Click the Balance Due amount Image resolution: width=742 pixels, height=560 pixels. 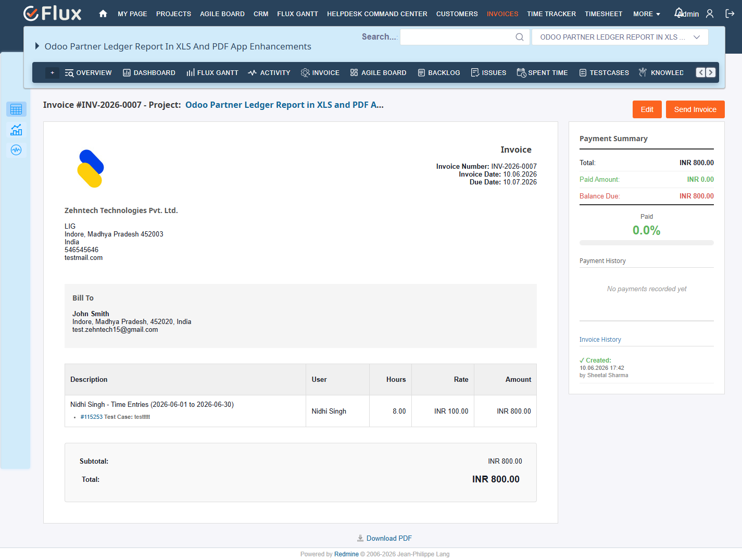697,196
